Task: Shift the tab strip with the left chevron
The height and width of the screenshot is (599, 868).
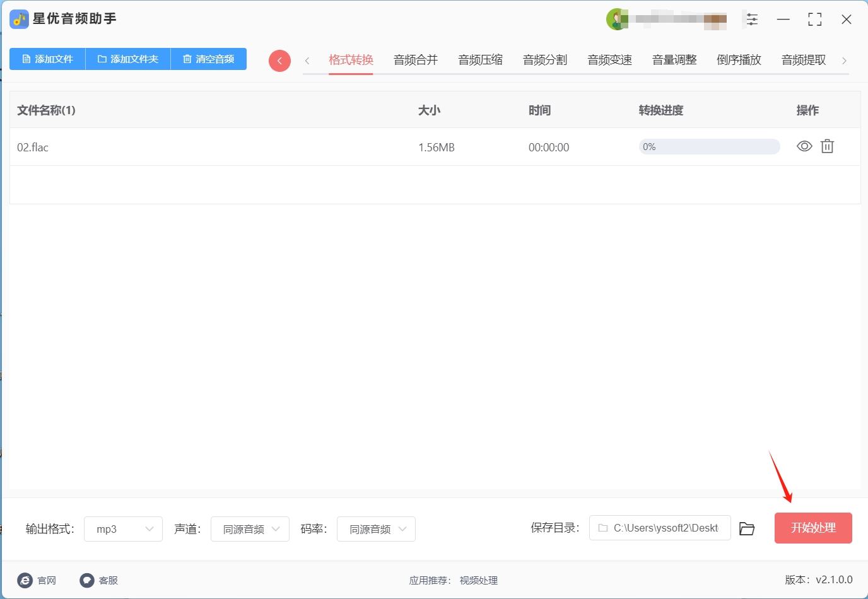Action: [x=307, y=61]
